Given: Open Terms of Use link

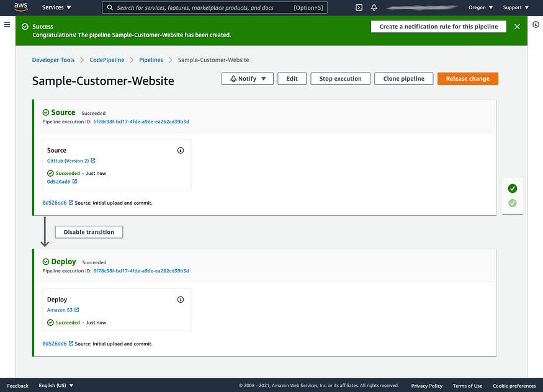Looking at the screenshot, I should (x=467, y=386).
